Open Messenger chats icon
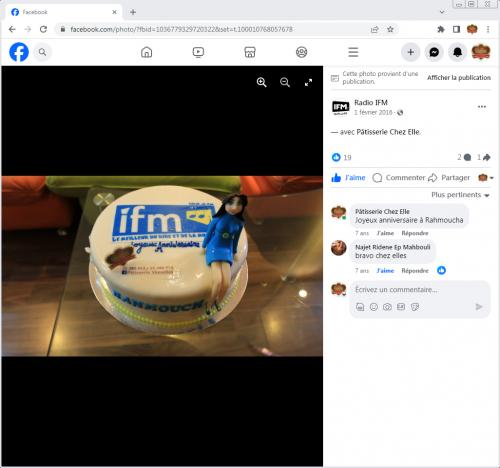The width and height of the screenshot is (500, 468). pyautogui.click(x=434, y=52)
